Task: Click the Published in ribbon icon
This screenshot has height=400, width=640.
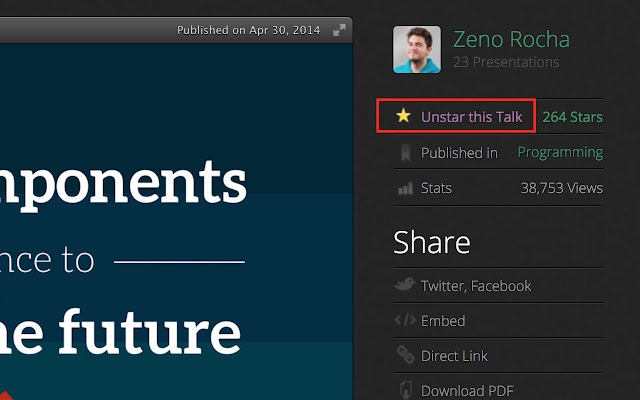Action: 404,153
